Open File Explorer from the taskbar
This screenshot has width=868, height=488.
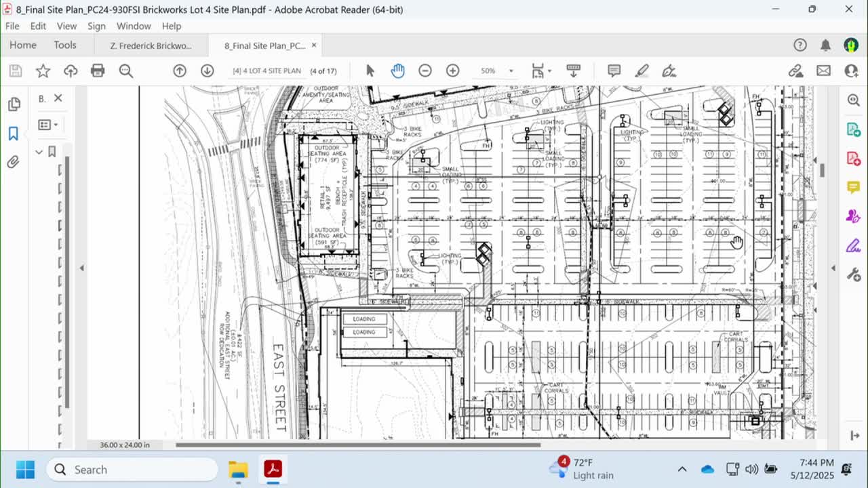pyautogui.click(x=238, y=469)
